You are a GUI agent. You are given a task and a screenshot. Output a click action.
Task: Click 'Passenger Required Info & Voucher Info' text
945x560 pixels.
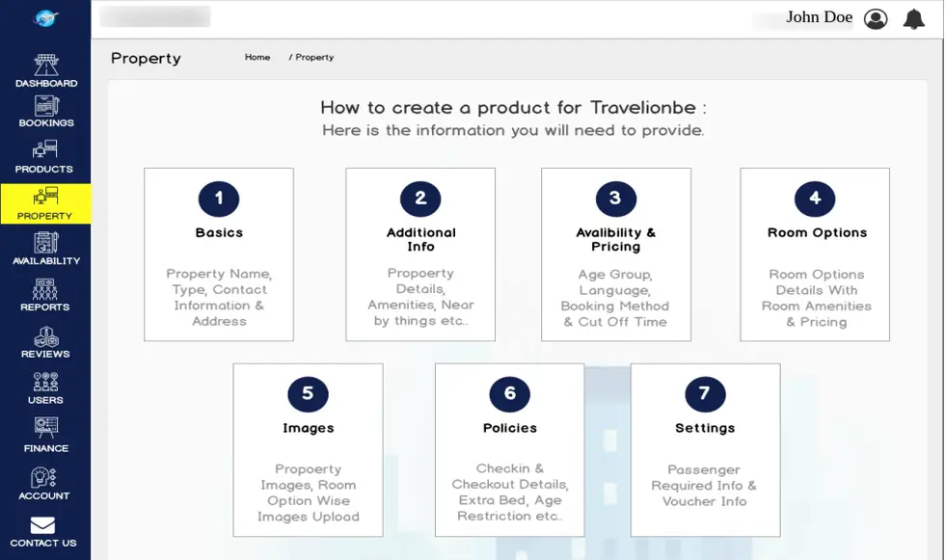click(x=704, y=486)
